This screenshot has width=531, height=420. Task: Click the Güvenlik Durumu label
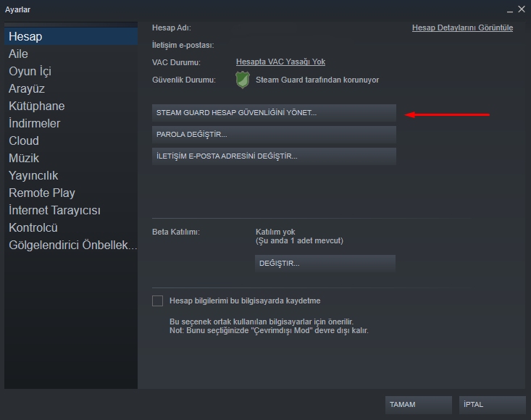point(184,80)
